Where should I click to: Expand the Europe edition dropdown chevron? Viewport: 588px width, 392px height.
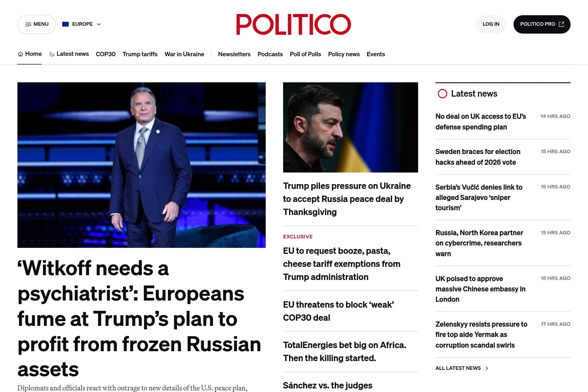[x=99, y=24]
